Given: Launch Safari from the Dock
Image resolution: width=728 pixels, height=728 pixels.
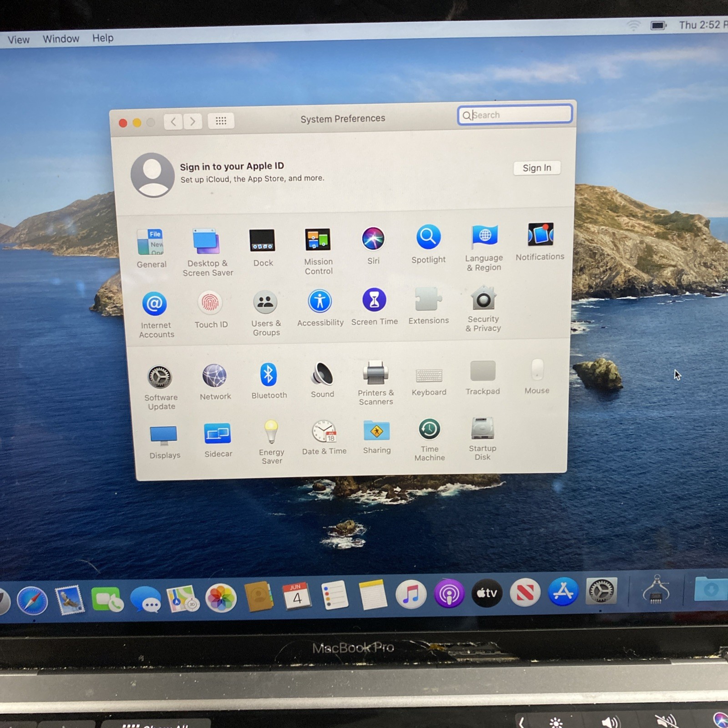Looking at the screenshot, I should coord(32,602).
